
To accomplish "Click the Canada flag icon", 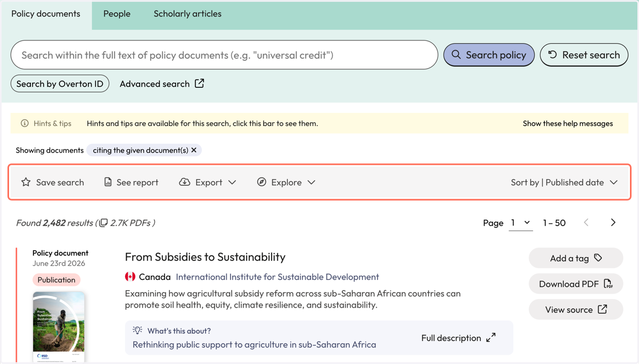I will pyautogui.click(x=130, y=277).
